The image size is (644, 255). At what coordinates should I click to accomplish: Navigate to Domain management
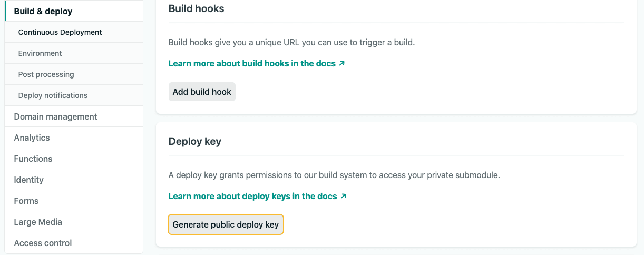point(74,116)
